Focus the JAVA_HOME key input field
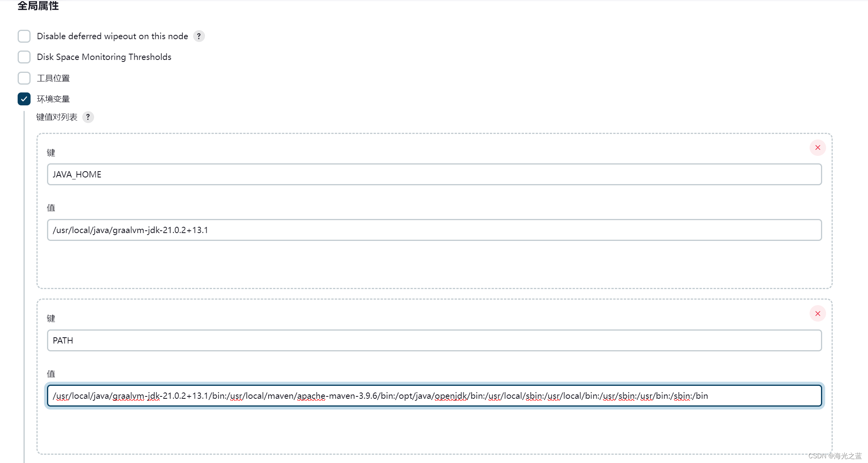 click(434, 174)
